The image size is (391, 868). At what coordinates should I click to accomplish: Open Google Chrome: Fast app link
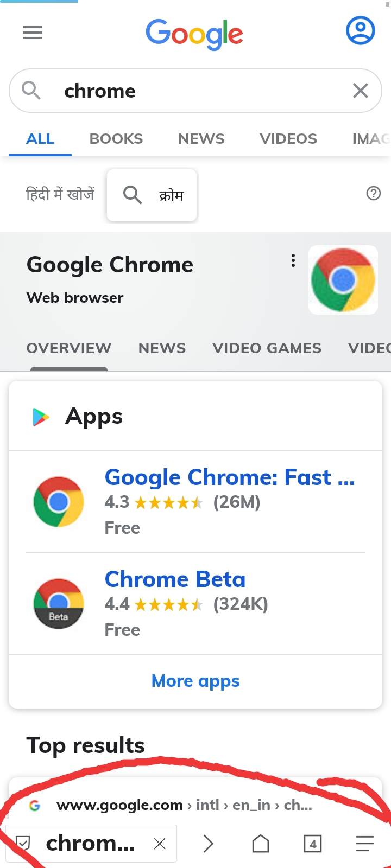point(230,477)
